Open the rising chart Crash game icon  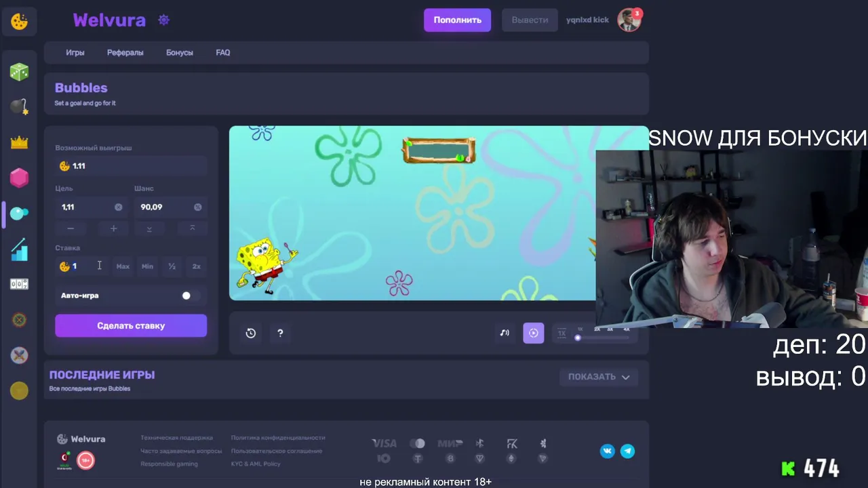(19, 249)
